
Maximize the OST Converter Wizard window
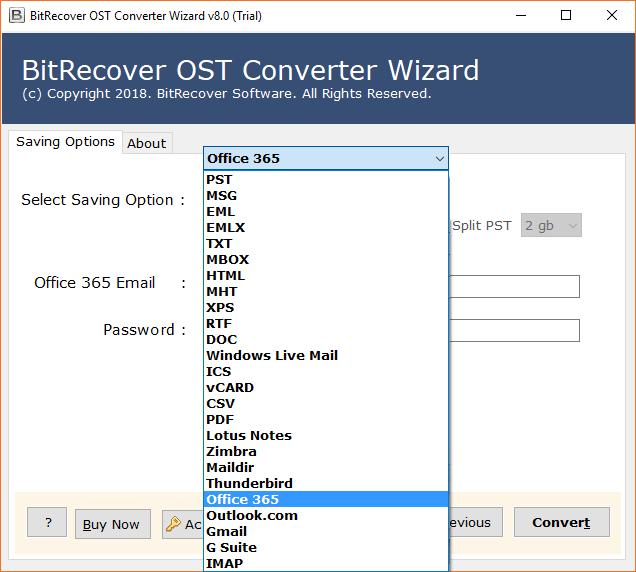(566, 15)
